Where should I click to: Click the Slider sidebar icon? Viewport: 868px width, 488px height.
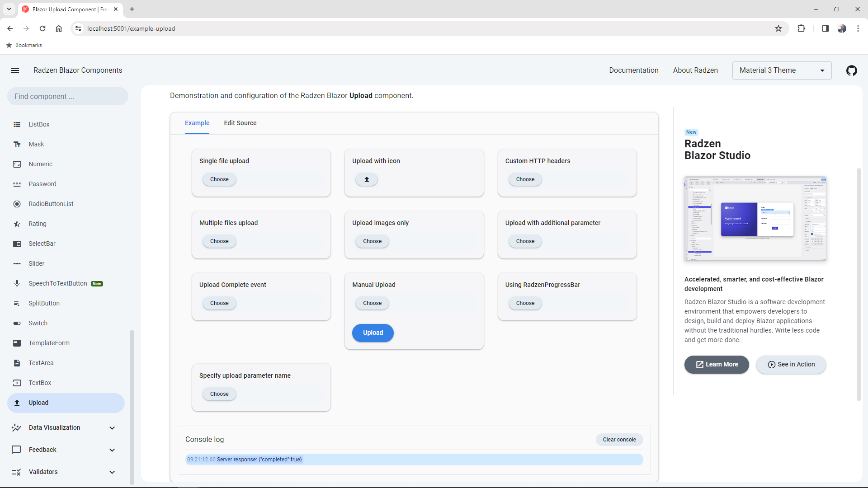coord(17,263)
